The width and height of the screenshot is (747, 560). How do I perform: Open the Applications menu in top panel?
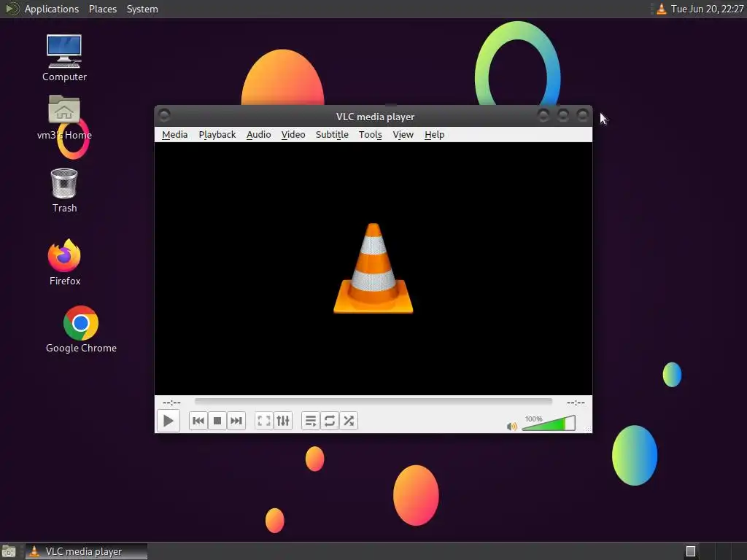point(52,9)
